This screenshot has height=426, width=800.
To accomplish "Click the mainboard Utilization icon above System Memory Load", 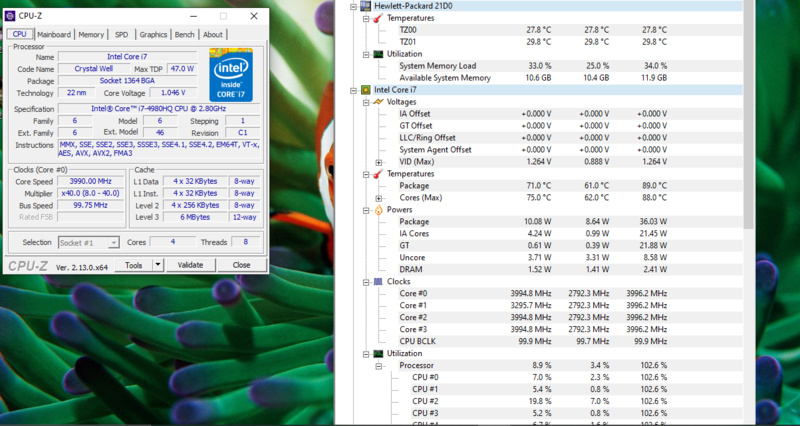I will coord(378,54).
